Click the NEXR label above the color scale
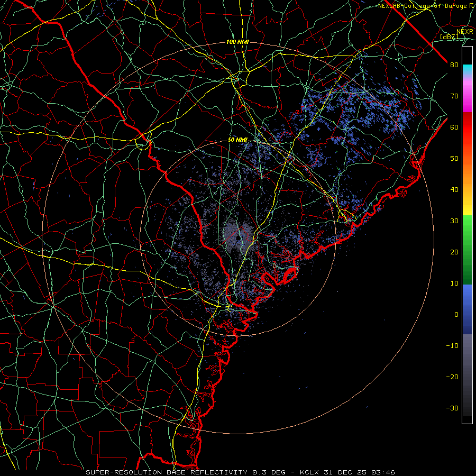This screenshot has width=476, height=476. [x=465, y=31]
